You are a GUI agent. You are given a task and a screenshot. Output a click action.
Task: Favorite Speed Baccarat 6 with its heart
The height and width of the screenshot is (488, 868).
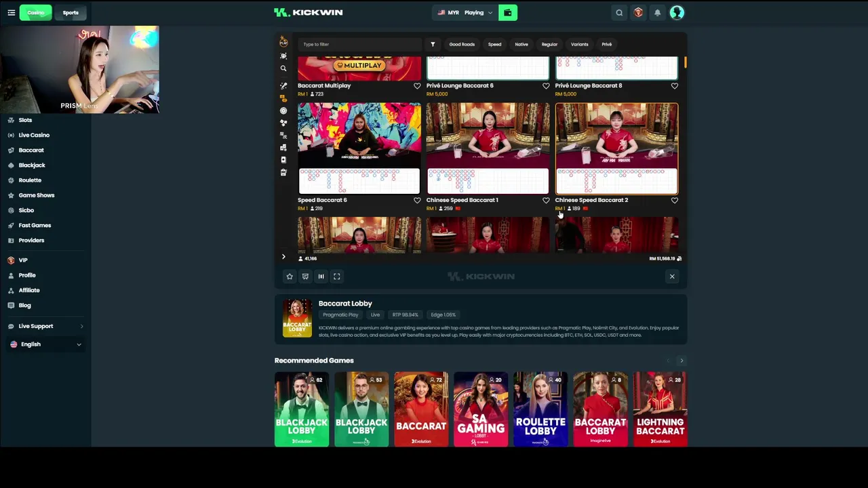[417, 201]
